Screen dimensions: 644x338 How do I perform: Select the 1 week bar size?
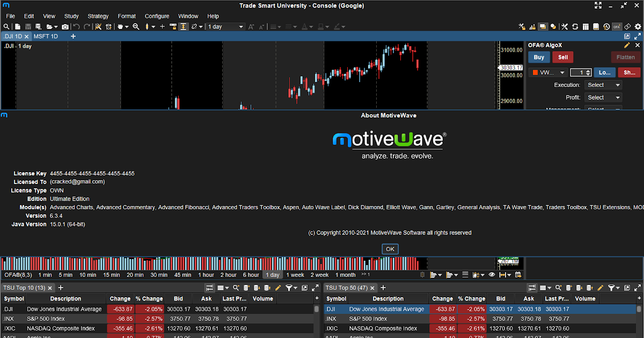point(295,275)
